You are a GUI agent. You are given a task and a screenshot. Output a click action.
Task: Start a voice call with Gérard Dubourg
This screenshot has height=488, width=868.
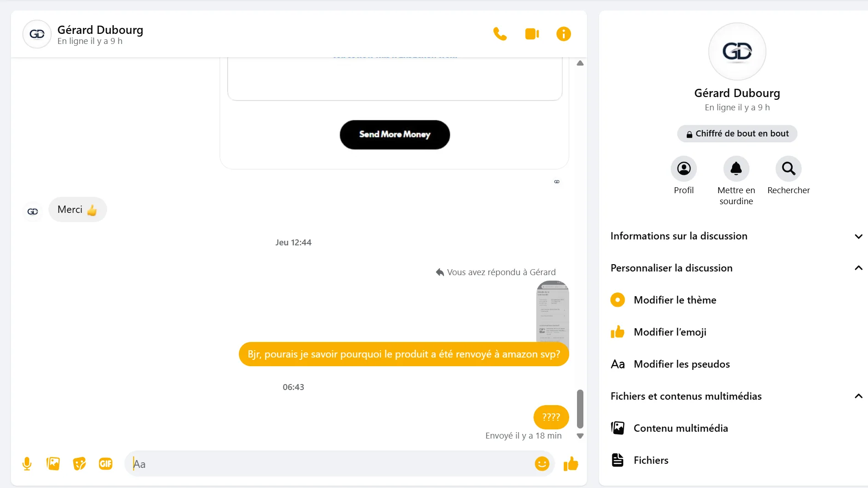coord(500,34)
